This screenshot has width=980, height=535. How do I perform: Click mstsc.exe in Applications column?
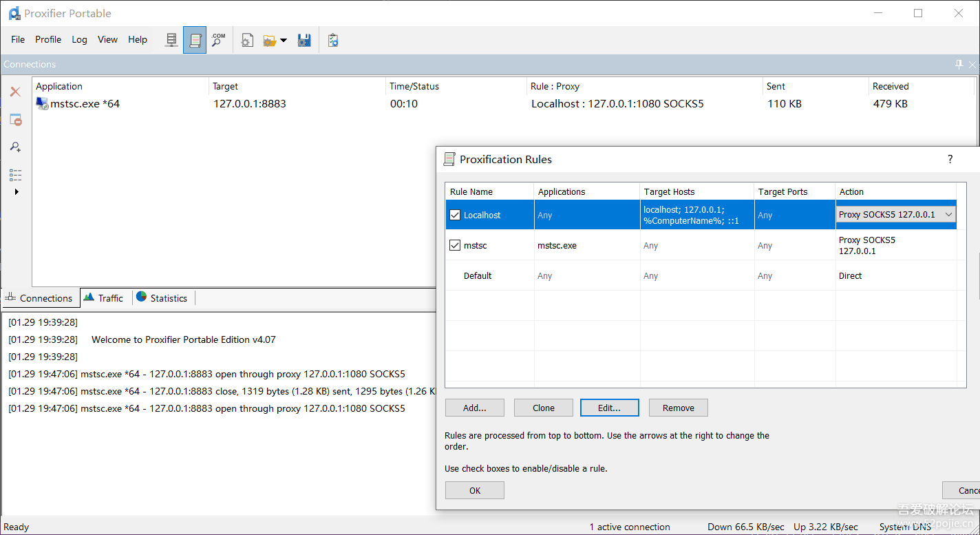coord(557,245)
